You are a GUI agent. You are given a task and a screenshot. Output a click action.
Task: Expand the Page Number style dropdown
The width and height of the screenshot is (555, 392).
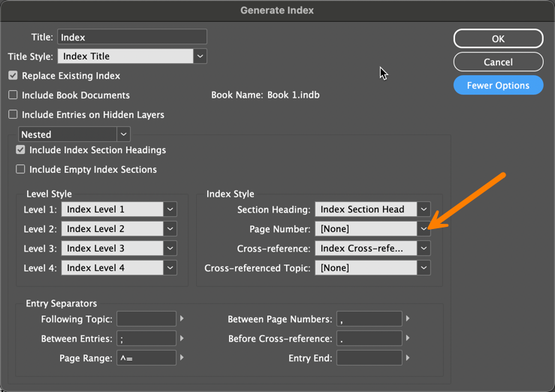tap(424, 229)
